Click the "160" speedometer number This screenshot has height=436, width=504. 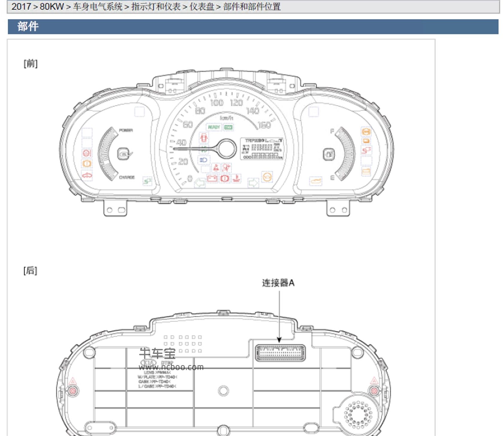click(264, 125)
